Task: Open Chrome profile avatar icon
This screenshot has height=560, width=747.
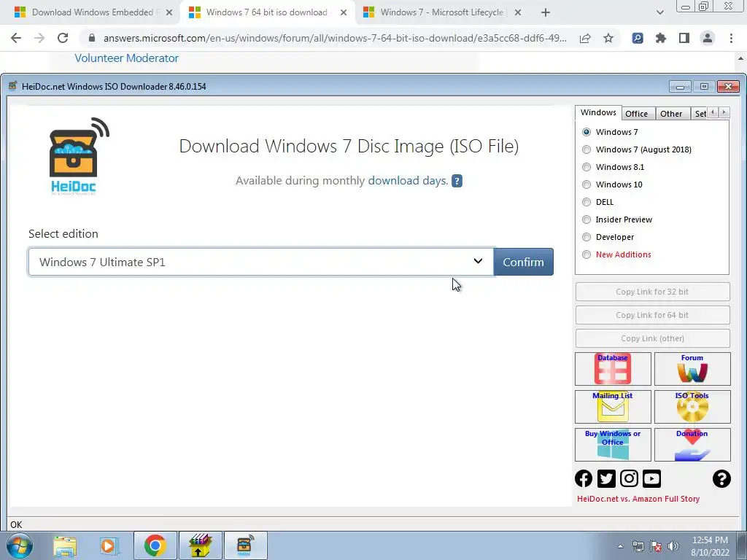Action: 708,38
